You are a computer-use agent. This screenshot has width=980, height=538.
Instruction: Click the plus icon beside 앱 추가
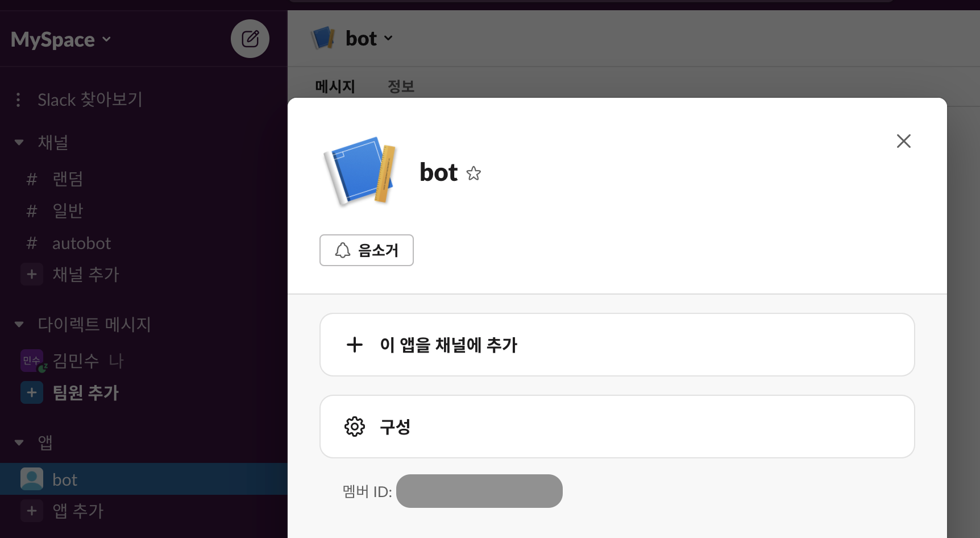pyautogui.click(x=32, y=511)
